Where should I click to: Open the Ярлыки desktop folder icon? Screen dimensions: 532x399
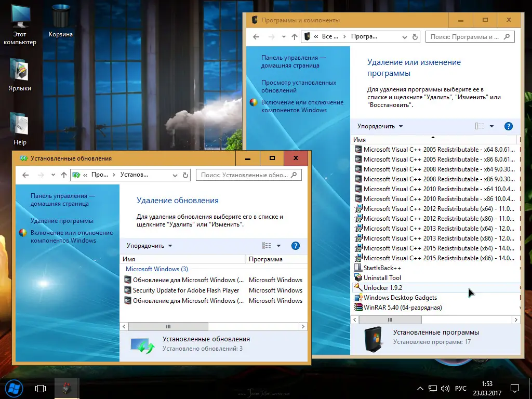[x=20, y=75]
